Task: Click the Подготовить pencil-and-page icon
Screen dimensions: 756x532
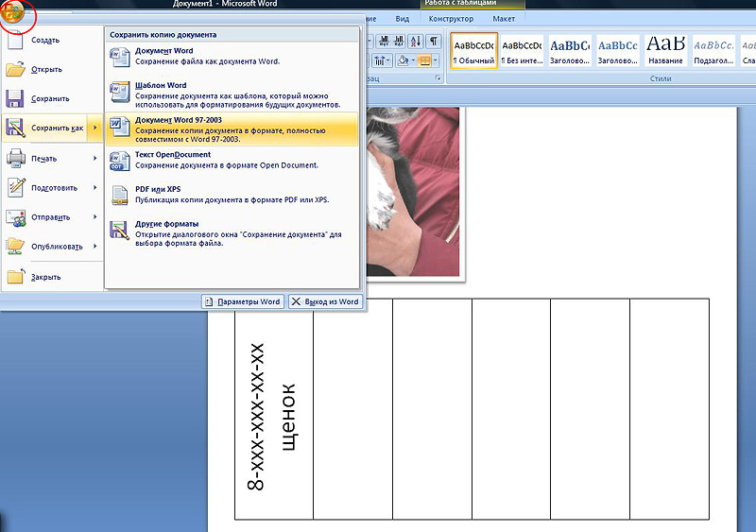Action: [x=16, y=188]
